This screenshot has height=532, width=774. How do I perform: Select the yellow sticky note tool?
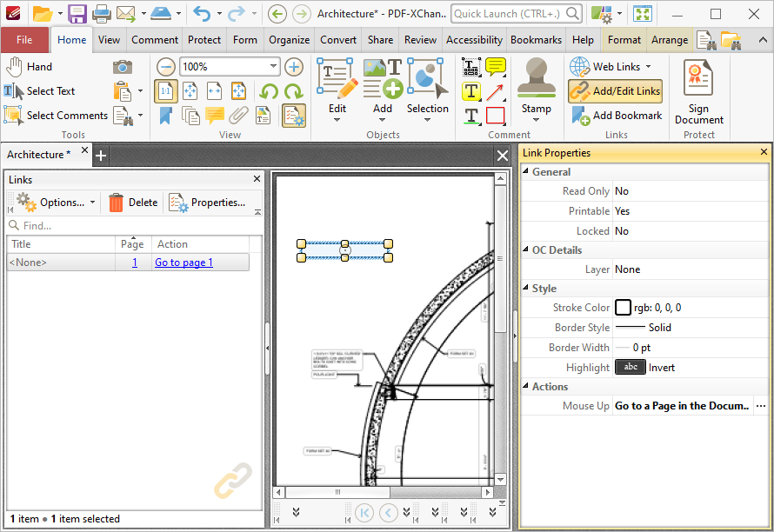click(x=495, y=67)
